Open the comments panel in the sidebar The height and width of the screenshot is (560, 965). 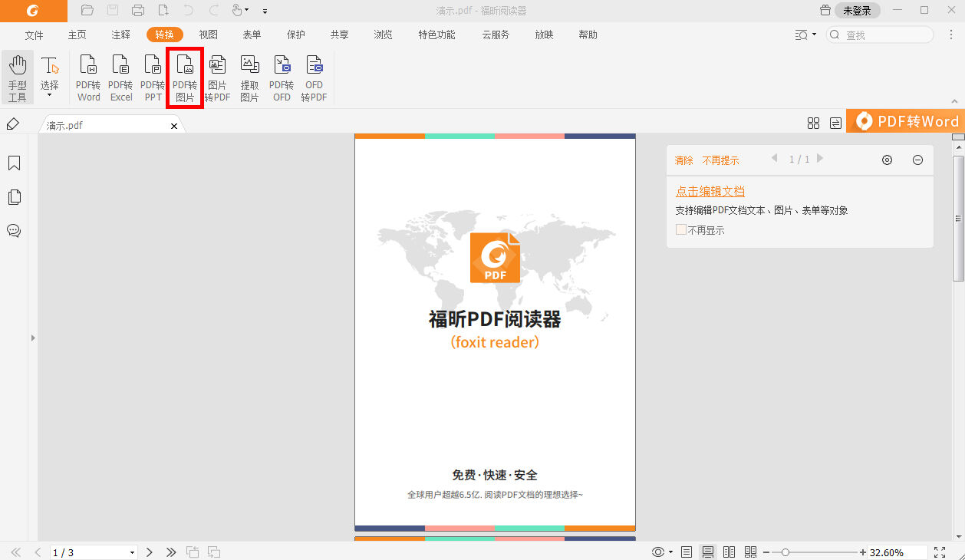[x=14, y=231]
